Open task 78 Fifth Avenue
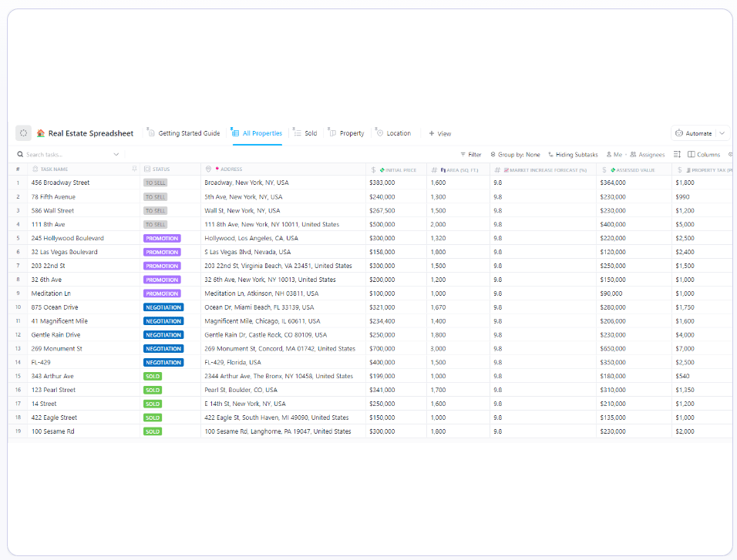The height and width of the screenshot is (560, 737). point(53,197)
